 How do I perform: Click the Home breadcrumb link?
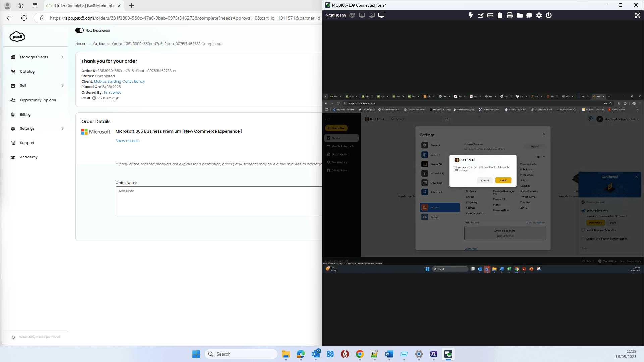pos(81,44)
